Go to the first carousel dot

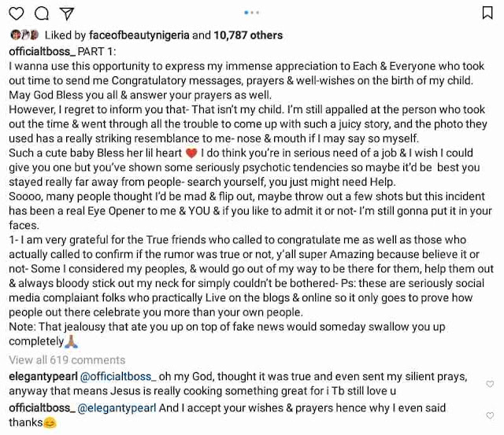pyautogui.click(x=246, y=13)
